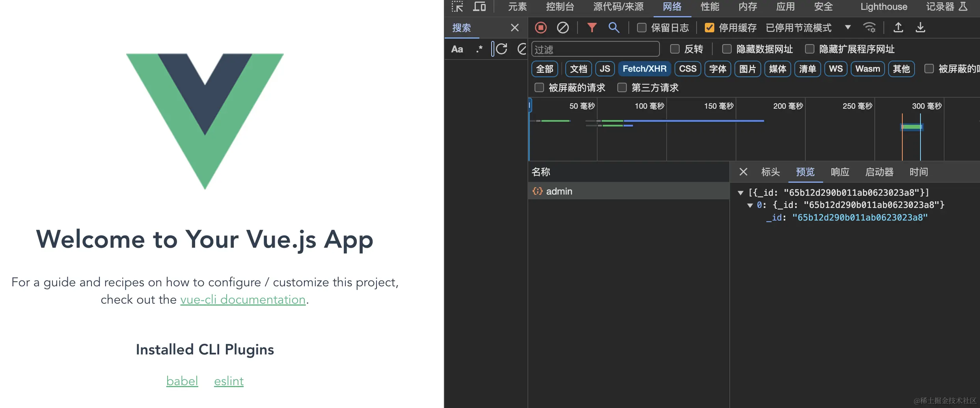Screen dimensions: 980x408
Task: Open the Lighthouse tab
Action: pos(884,7)
